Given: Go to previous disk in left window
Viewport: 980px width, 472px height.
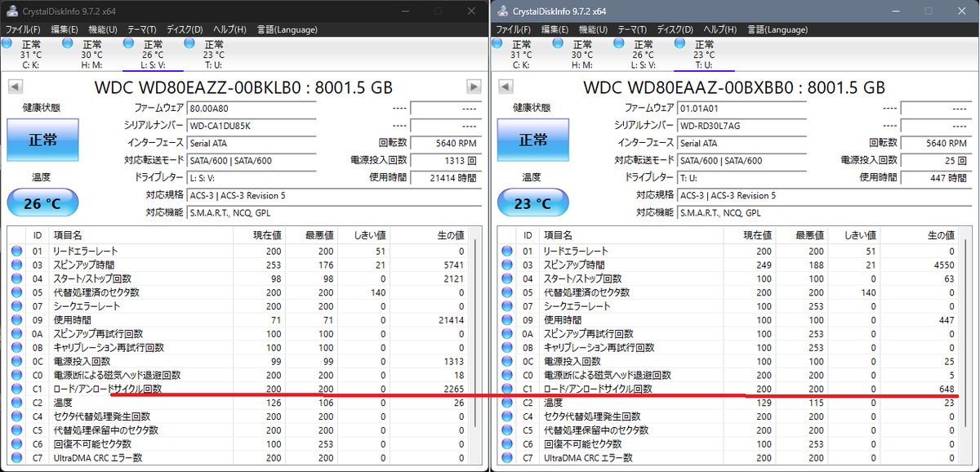Looking at the screenshot, I should [x=14, y=86].
